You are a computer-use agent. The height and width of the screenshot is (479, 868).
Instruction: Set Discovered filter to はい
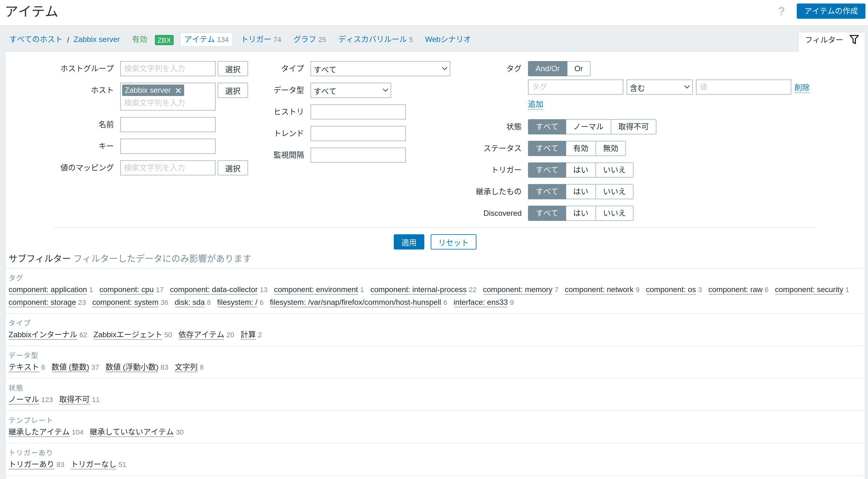click(580, 213)
